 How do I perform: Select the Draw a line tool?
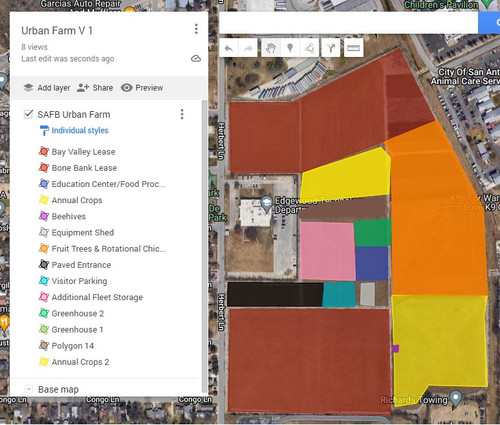click(x=309, y=48)
